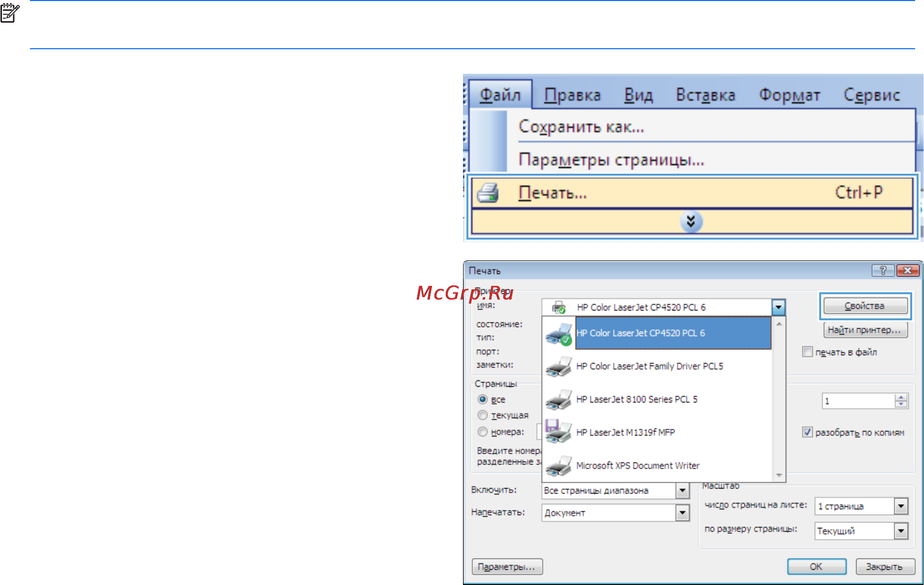Open the Сервис menu
Screen dimensions: 924x585
(871, 95)
